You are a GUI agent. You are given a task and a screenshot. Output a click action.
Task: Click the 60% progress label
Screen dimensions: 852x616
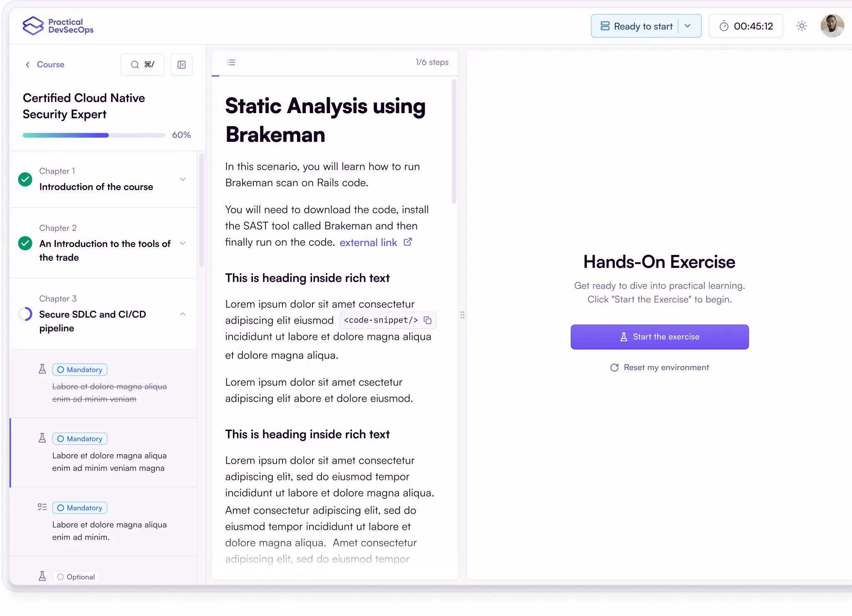(x=181, y=135)
